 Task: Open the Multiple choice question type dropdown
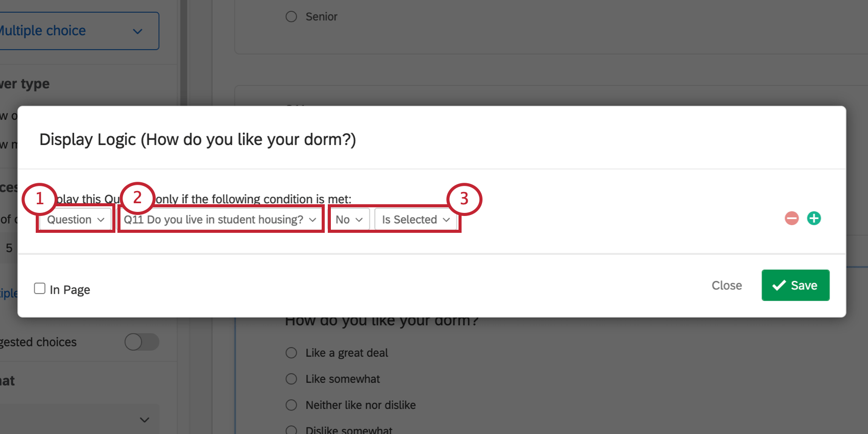[x=77, y=31]
